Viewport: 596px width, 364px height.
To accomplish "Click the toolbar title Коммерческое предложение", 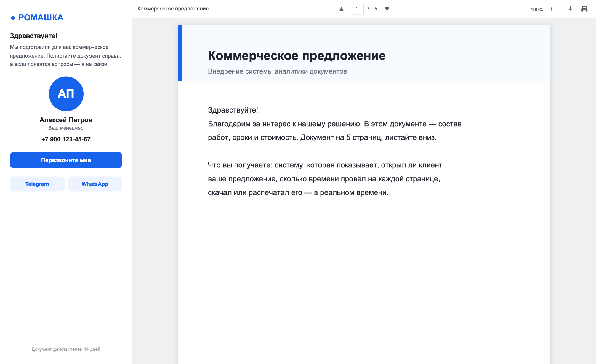I will (x=173, y=9).
